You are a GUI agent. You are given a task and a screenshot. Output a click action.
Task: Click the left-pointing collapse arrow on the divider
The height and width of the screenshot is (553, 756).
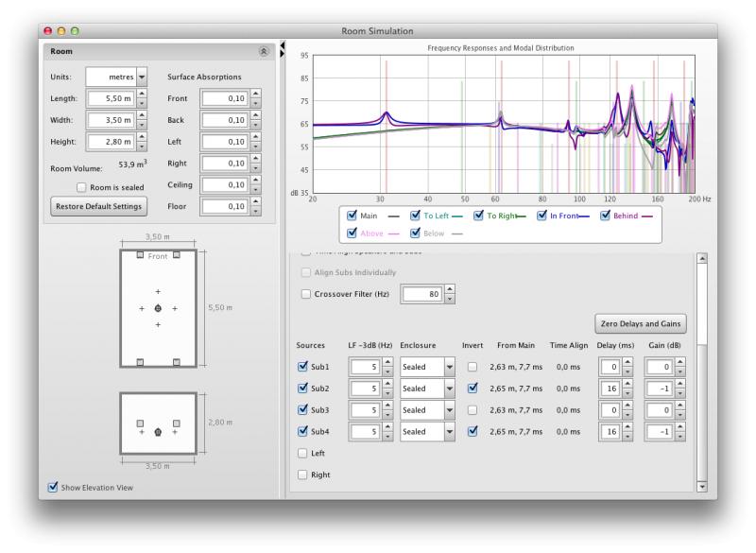(x=283, y=44)
